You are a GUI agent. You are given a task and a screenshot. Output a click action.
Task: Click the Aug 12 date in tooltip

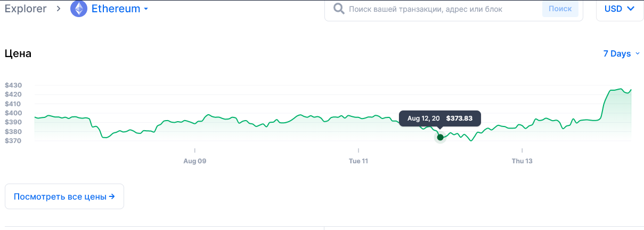tap(423, 118)
